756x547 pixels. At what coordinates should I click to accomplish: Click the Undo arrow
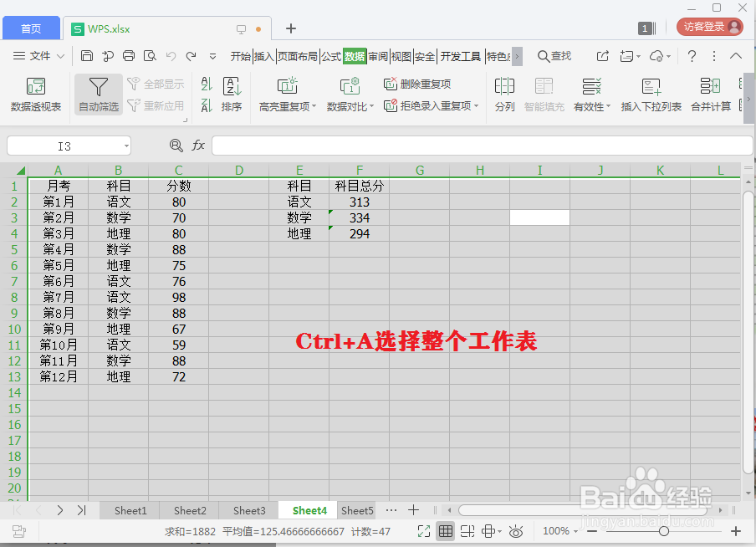pyautogui.click(x=171, y=56)
